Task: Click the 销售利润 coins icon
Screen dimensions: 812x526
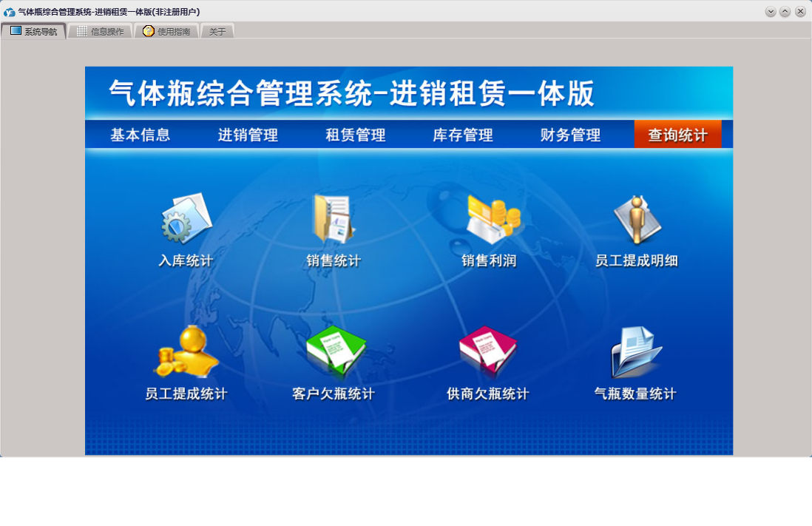Action: click(x=491, y=218)
